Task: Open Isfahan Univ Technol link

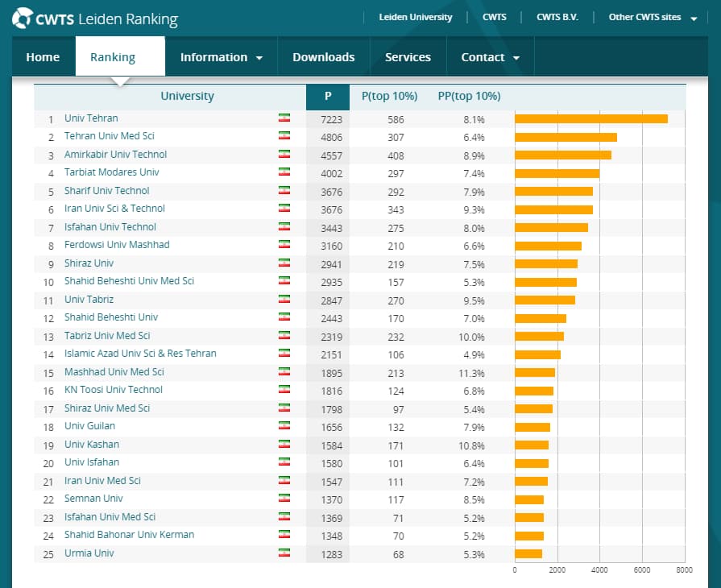Action: (x=110, y=226)
